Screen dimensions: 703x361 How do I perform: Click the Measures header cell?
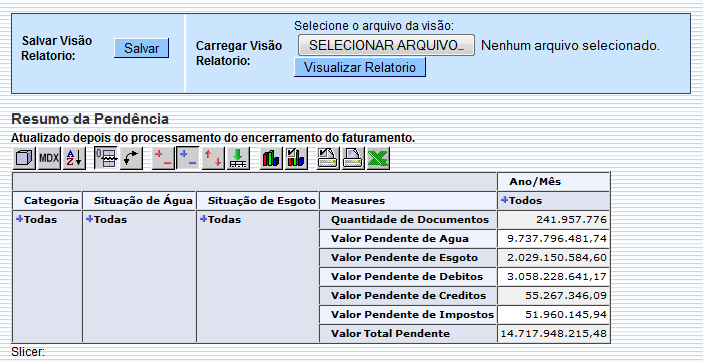pos(408,201)
